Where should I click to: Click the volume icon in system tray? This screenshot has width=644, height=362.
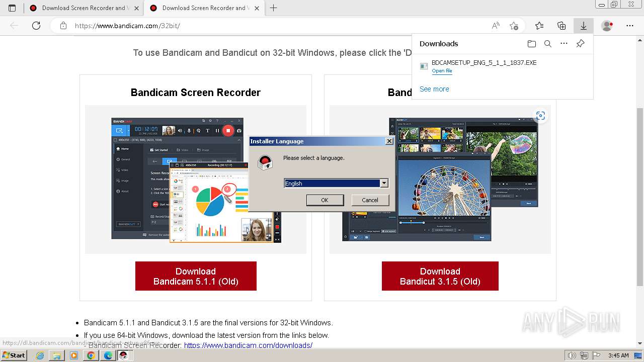coord(572,355)
